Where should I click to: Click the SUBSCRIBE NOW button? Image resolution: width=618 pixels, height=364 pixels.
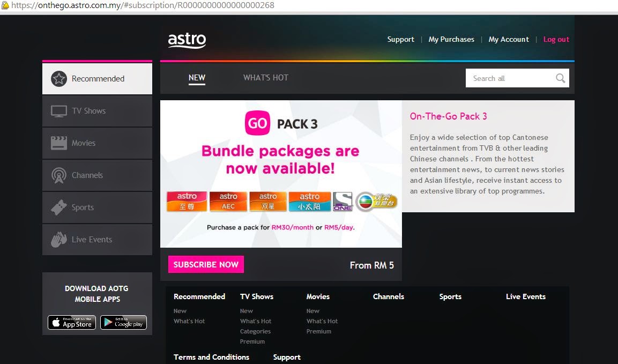point(206,264)
